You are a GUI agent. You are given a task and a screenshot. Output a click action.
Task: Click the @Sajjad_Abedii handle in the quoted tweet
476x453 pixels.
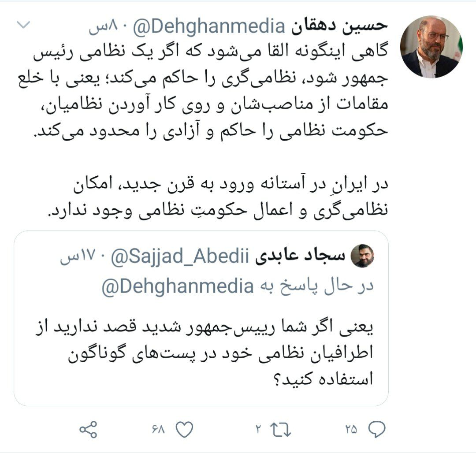pyautogui.click(x=180, y=257)
